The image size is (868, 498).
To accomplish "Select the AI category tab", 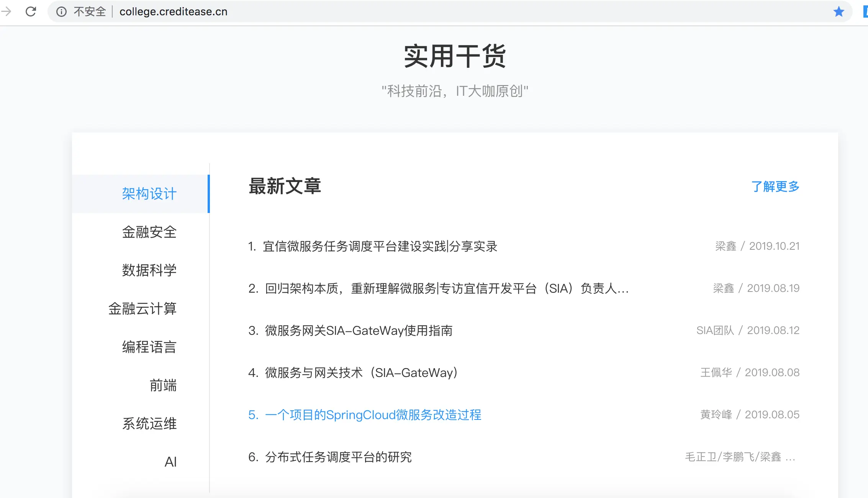I will (x=170, y=462).
